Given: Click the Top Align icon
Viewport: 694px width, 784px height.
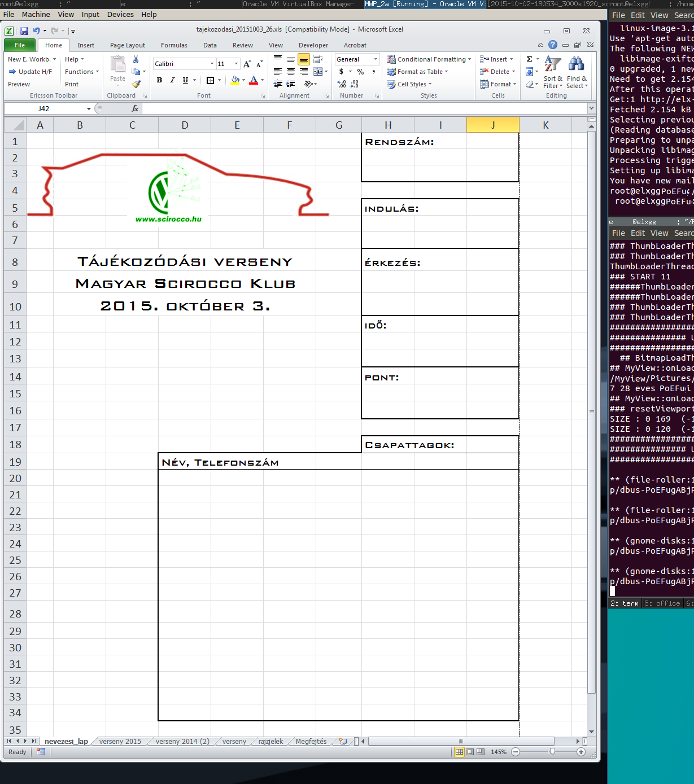Looking at the screenshot, I should [278, 59].
